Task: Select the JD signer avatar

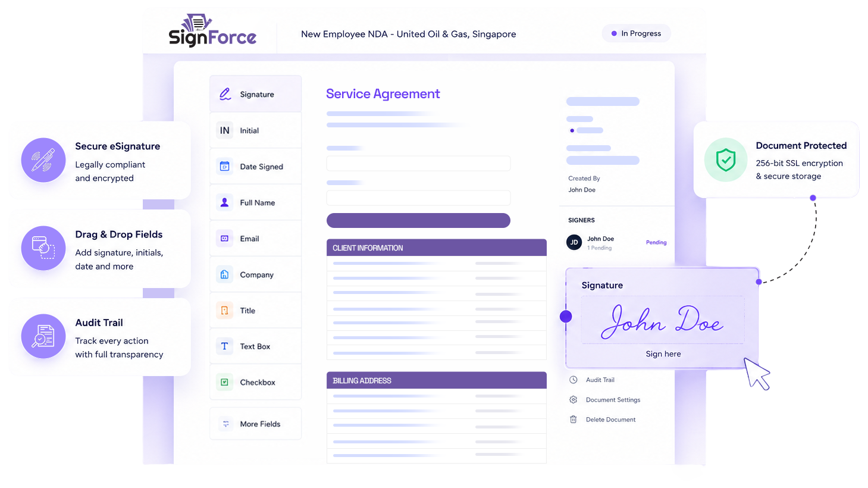Action: point(574,242)
